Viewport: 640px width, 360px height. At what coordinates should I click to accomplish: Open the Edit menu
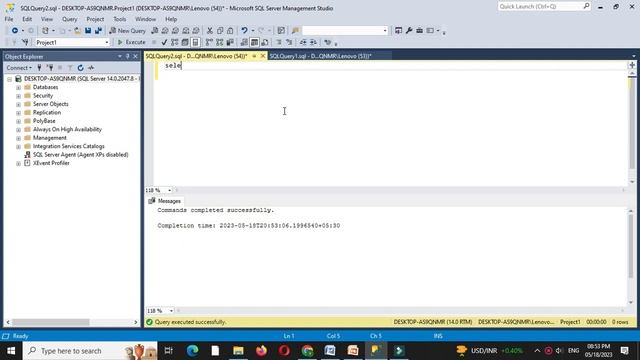click(x=27, y=19)
